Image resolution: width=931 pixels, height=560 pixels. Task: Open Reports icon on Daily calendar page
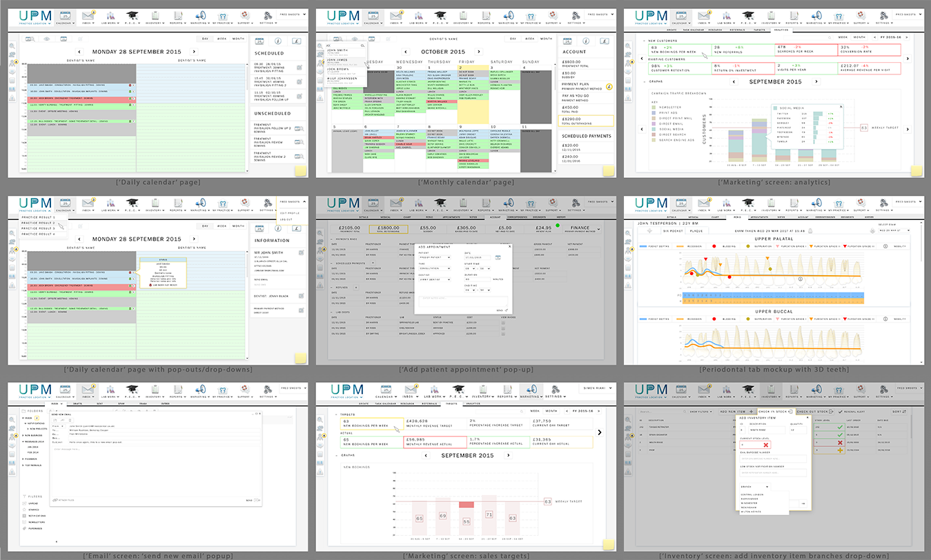tap(178, 16)
